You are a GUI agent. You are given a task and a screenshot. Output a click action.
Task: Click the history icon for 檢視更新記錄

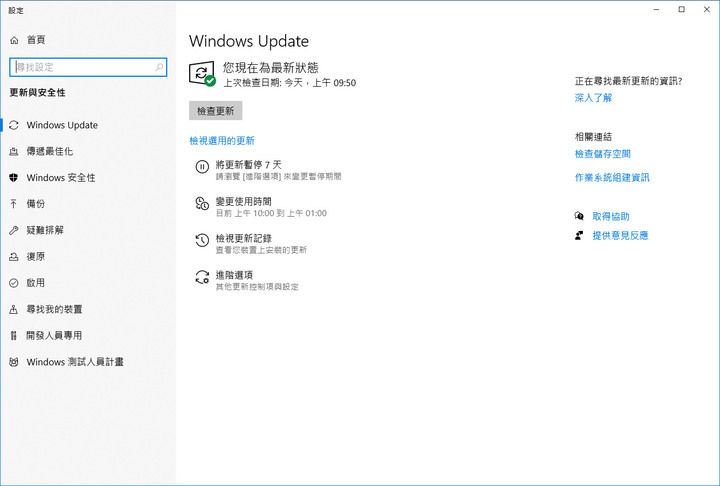(x=202, y=240)
